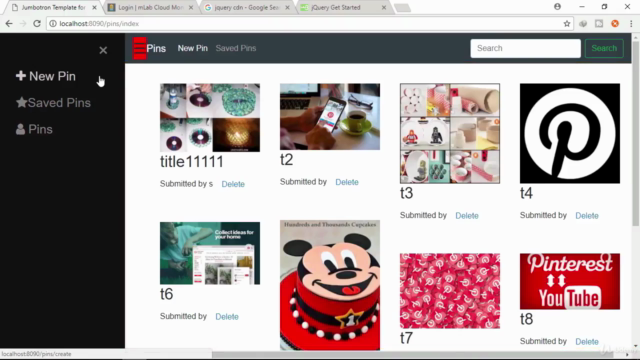The width and height of the screenshot is (640, 360).
Task: Open the Chrome profile account icon
Action: tap(557, 7)
